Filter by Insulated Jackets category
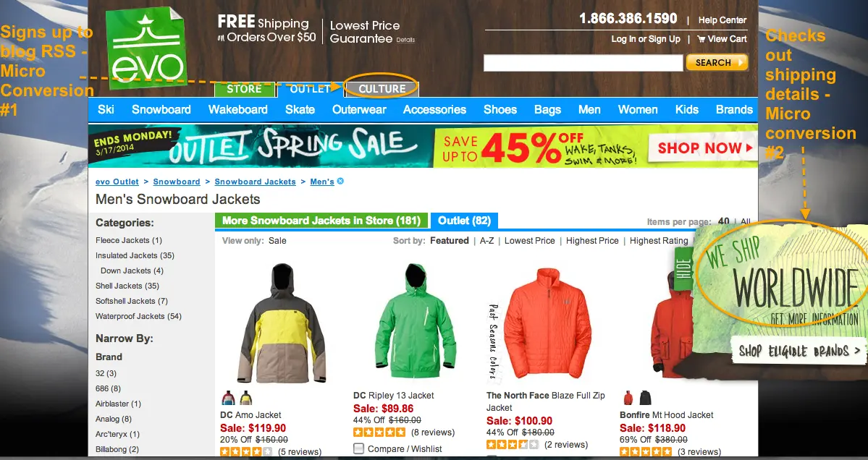 135,255
